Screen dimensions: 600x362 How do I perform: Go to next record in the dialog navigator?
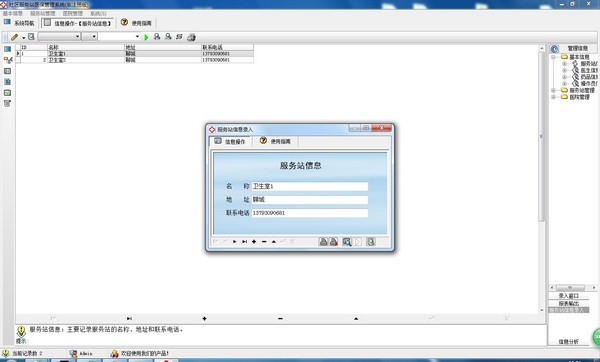[x=235, y=242]
